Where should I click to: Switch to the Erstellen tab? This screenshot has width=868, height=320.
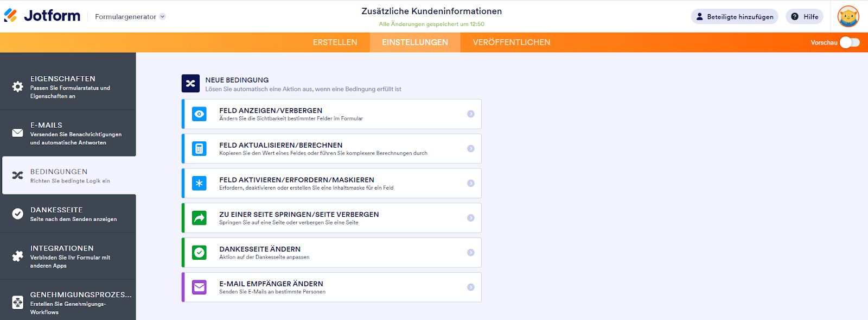pyautogui.click(x=335, y=42)
